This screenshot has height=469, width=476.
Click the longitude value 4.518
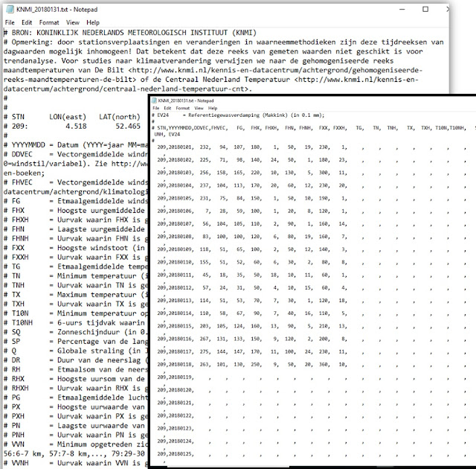click(x=76, y=127)
